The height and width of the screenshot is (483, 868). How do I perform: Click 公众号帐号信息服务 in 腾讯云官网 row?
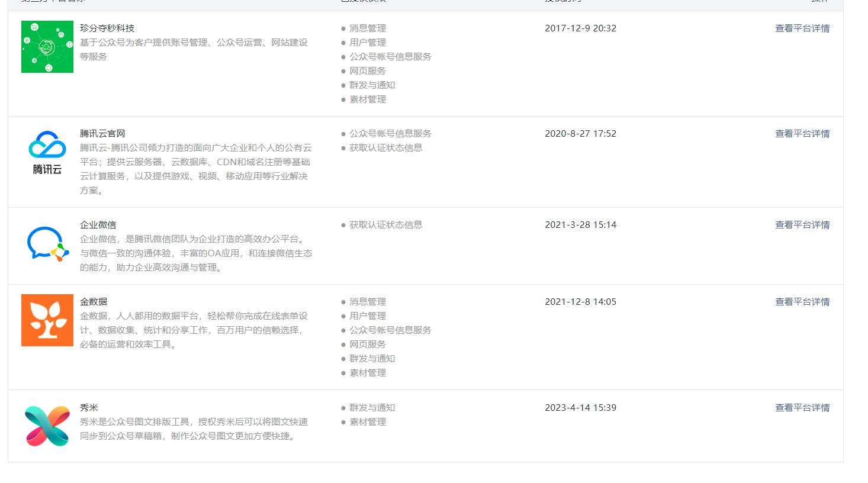point(390,134)
